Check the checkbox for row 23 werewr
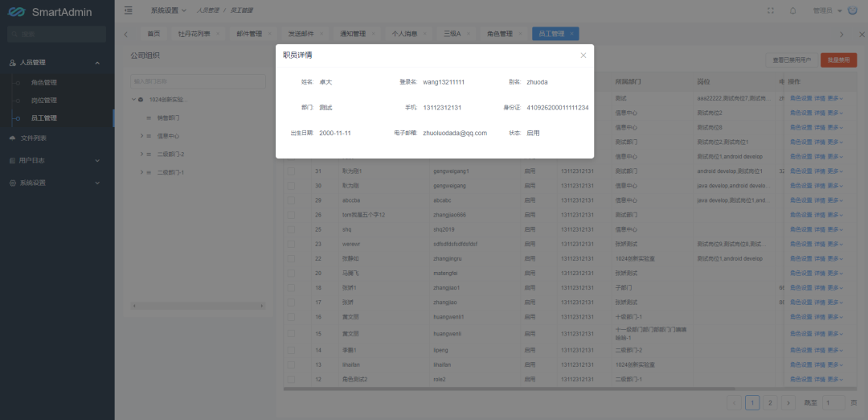 (291, 244)
